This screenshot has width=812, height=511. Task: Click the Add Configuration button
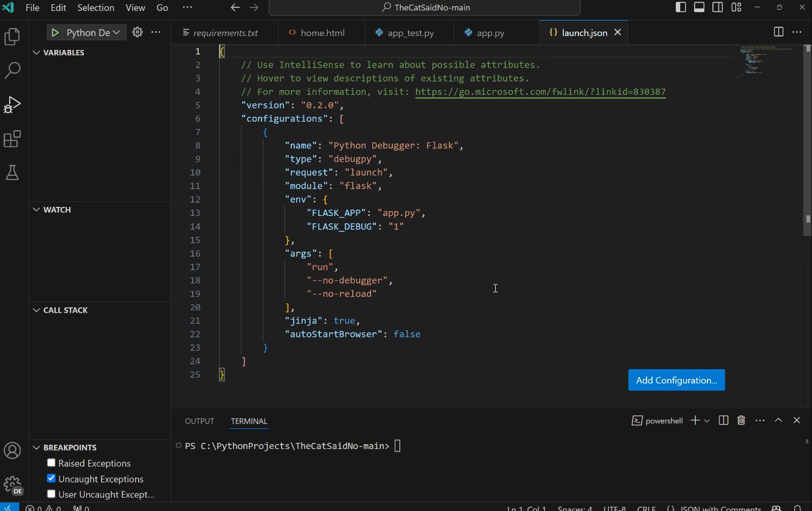pyautogui.click(x=676, y=380)
